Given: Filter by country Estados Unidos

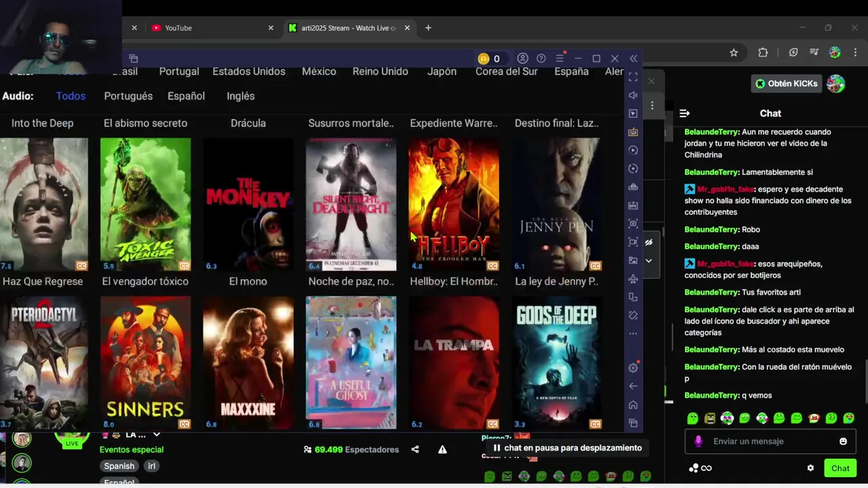Looking at the screenshot, I should pyautogui.click(x=249, y=72).
